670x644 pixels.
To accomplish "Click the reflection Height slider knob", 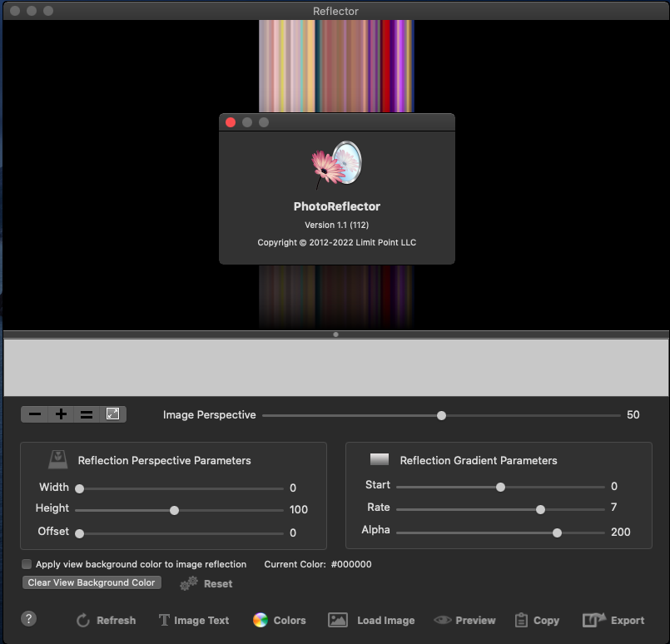I will [x=174, y=510].
